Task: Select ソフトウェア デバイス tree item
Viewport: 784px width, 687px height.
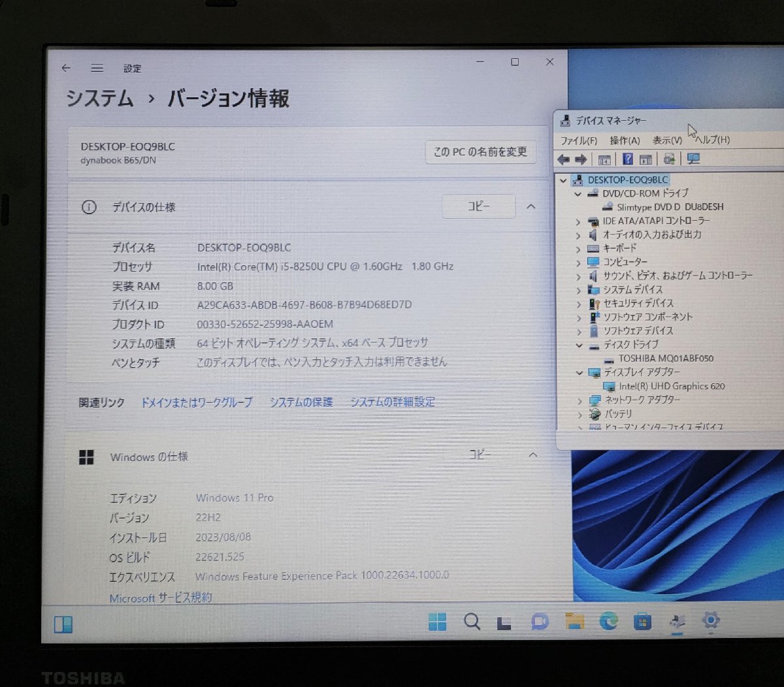Action: 638,331
